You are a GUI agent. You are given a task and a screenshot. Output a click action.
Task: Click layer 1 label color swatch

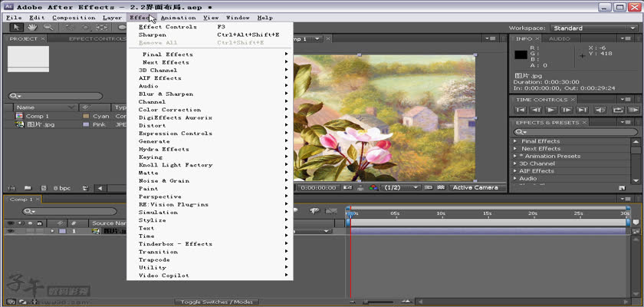click(x=62, y=231)
